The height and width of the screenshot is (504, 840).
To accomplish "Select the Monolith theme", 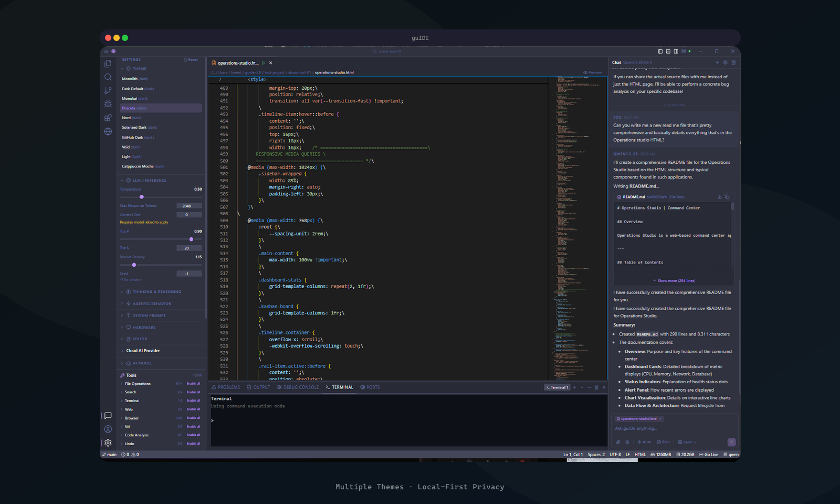I will pyautogui.click(x=161, y=79).
